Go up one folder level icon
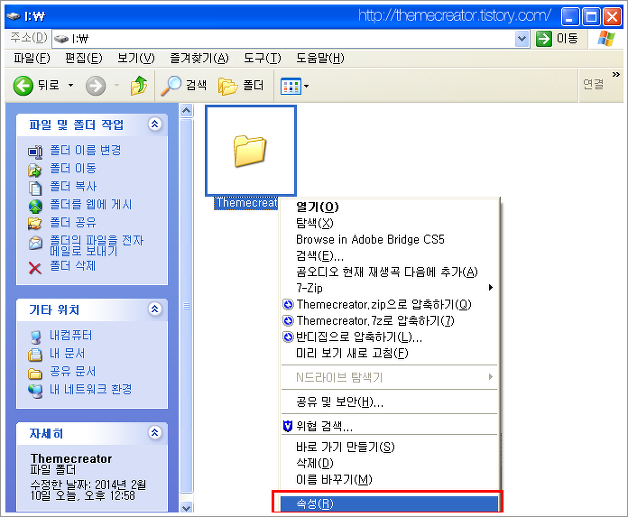Screen dimensions: 628x517 tap(139, 85)
